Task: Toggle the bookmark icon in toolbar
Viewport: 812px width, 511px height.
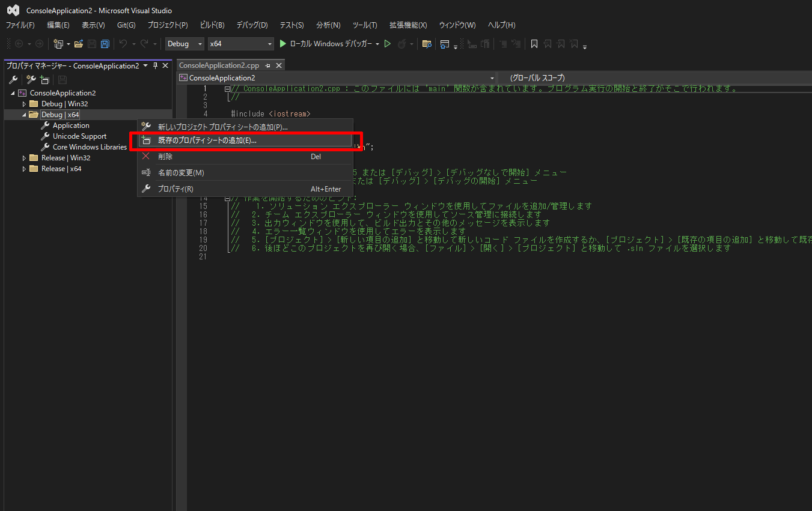Action: pyautogui.click(x=534, y=44)
